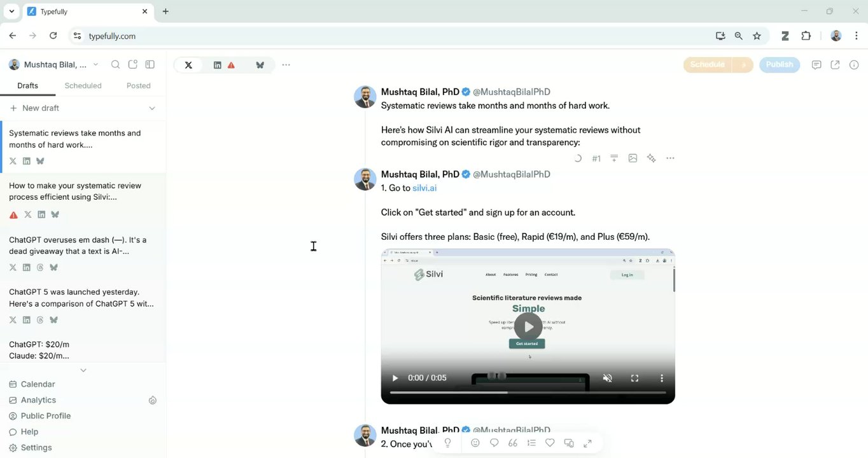Click the badge icon beside Analytics
Image resolution: width=868 pixels, height=458 pixels.
(x=153, y=400)
